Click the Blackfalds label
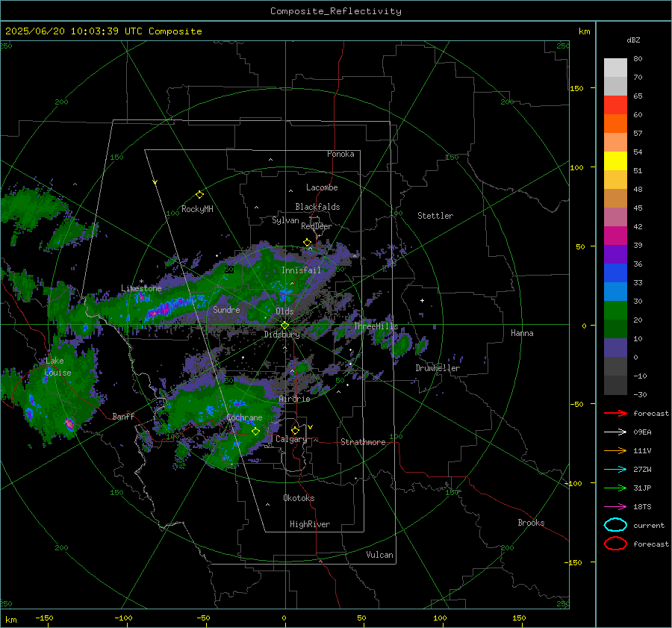 (x=317, y=207)
